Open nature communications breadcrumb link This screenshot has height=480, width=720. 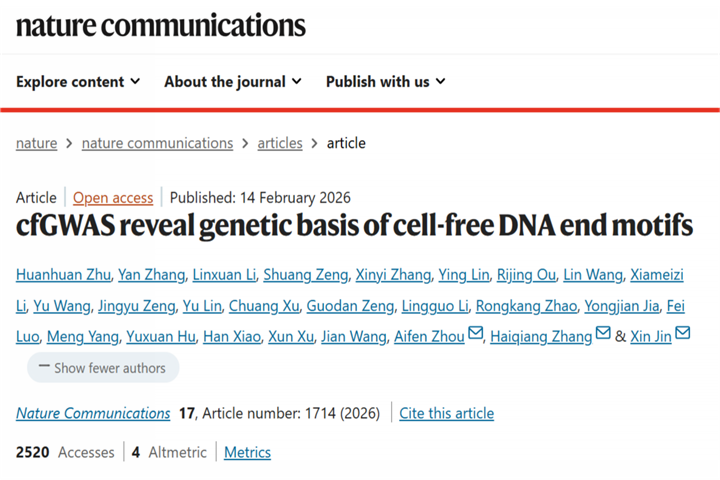click(157, 143)
